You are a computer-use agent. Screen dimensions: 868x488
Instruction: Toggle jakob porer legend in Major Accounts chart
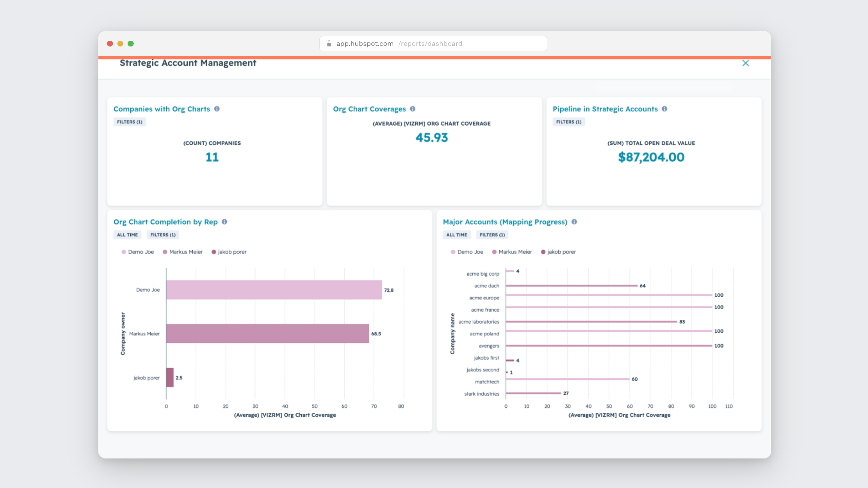click(559, 252)
